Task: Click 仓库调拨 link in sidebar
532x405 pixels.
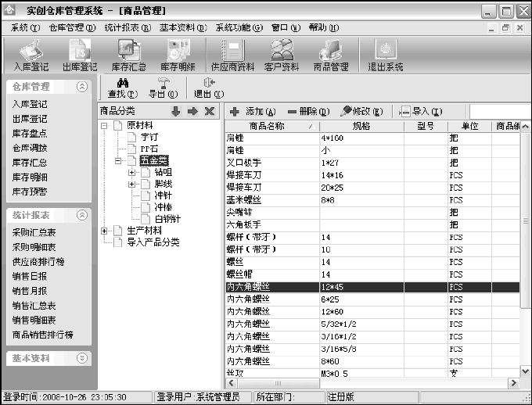Action: coord(30,148)
